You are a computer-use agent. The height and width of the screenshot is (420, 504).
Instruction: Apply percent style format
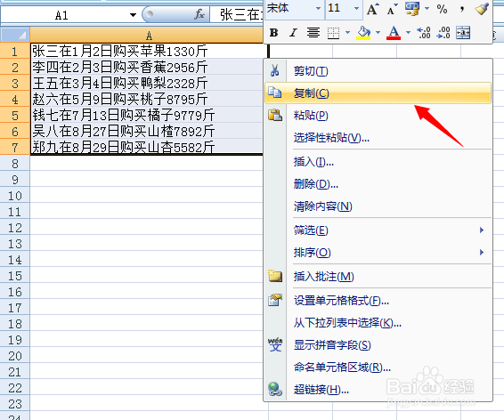pyautogui.click(x=443, y=9)
